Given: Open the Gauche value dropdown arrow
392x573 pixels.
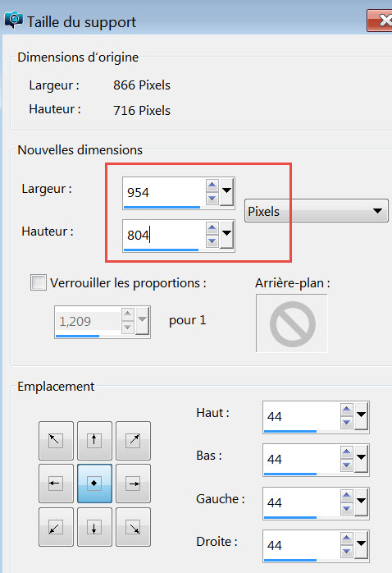Looking at the screenshot, I should click(361, 502).
